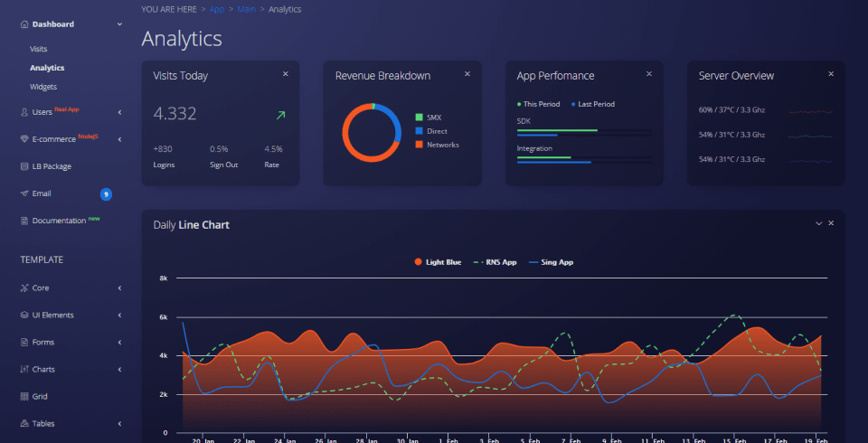Click the App breadcrumb link
Image resolution: width=868 pixels, height=443 pixels.
click(x=216, y=9)
